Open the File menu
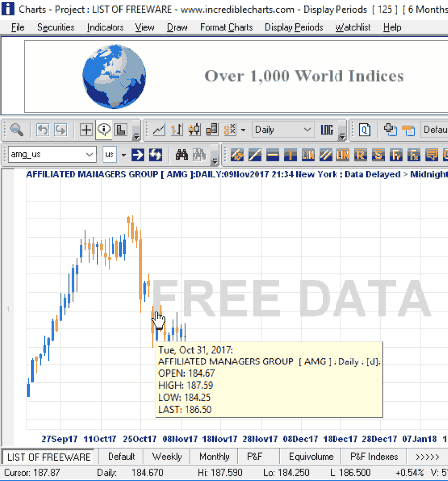Image resolution: width=448 pixels, height=481 pixels. [17, 27]
